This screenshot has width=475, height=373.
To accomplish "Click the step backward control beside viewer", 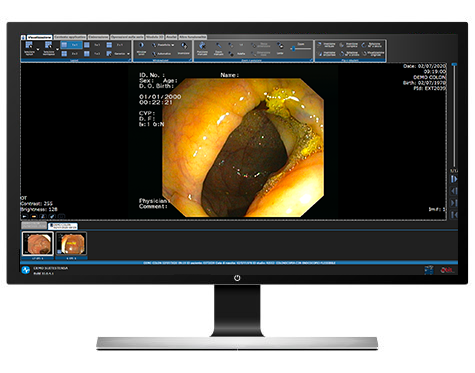I will pos(454,191).
